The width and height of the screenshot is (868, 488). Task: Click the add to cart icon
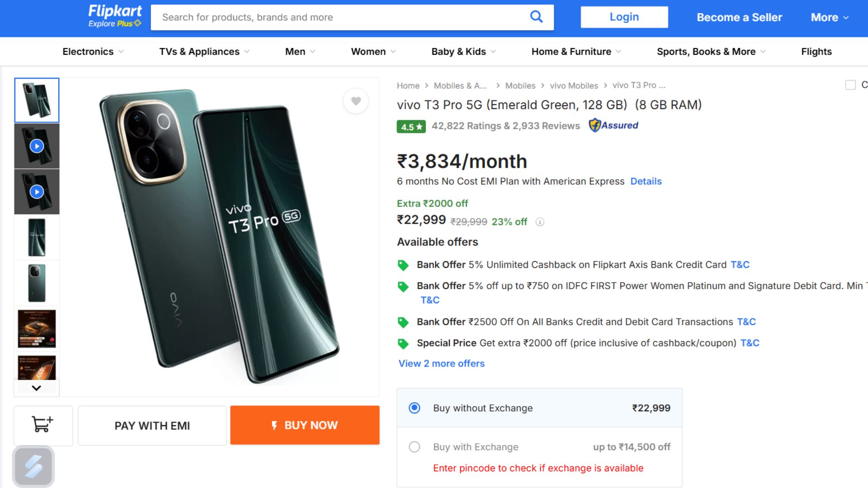point(43,425)
